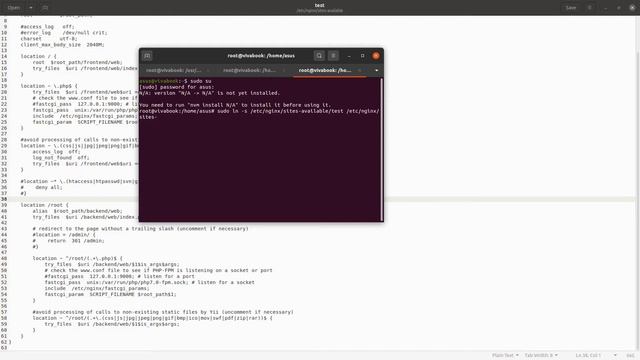The width and height of the screenshot is (640, 360).
Task: Close the active third terminal tab
Action: pyautogui.click(x=360, y=70)
